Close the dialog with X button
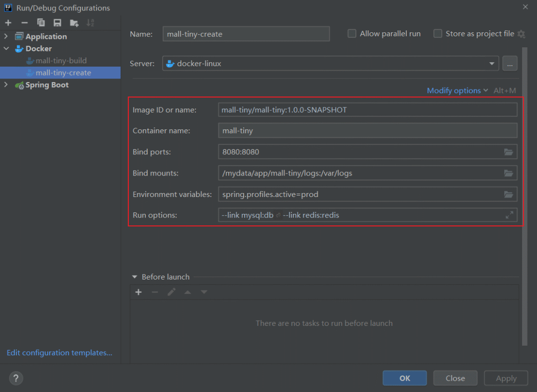Screen dimensions: 537x392 tap(526, 7)
